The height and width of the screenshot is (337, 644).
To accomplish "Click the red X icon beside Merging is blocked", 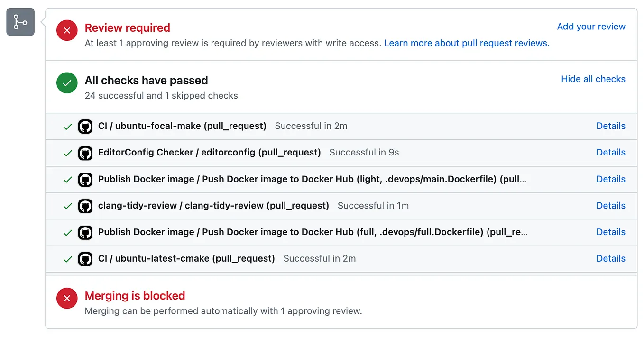I will coord(67,298).
